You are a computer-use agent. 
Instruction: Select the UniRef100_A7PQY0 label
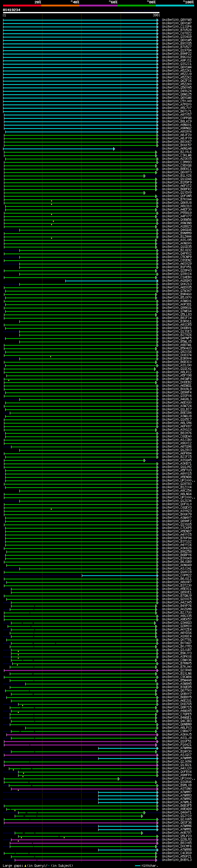tap(177, 104)
